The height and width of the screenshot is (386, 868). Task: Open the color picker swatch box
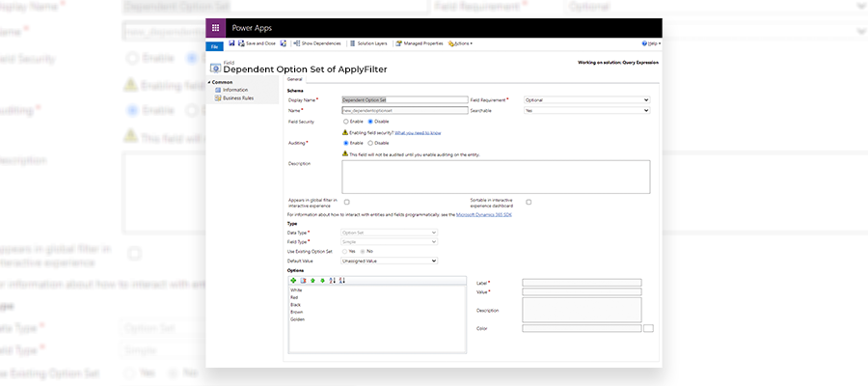click(649, 328)
